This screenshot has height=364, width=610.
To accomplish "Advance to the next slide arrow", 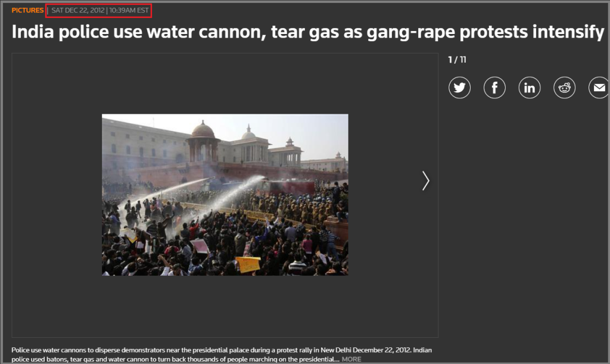I will tap(425, 181).
